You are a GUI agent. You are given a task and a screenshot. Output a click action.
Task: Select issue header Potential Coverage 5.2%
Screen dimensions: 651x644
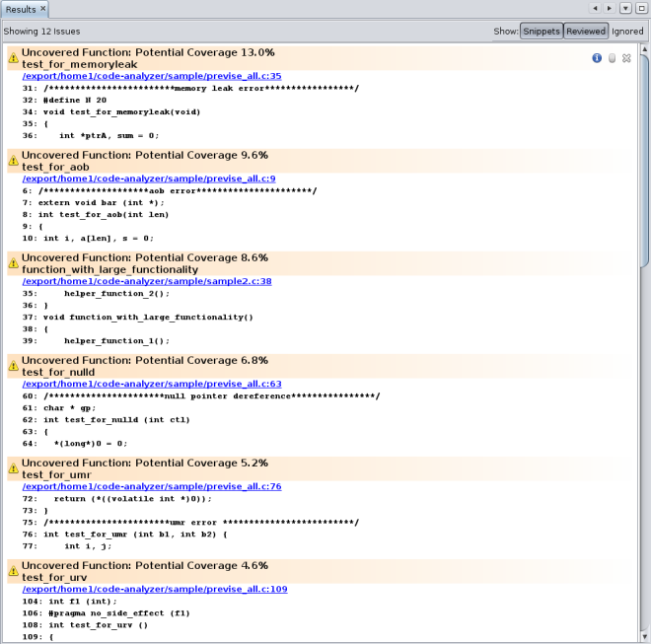[323, 468]
